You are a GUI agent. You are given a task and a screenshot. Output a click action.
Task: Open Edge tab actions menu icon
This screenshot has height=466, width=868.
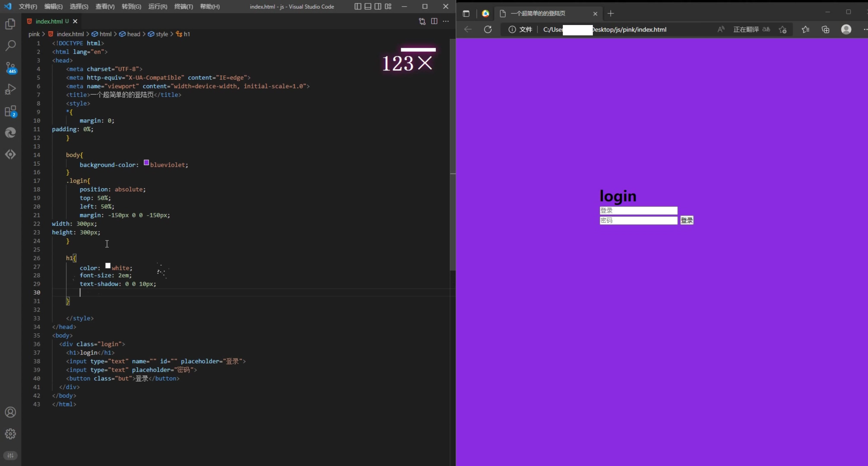pos(466,14)
